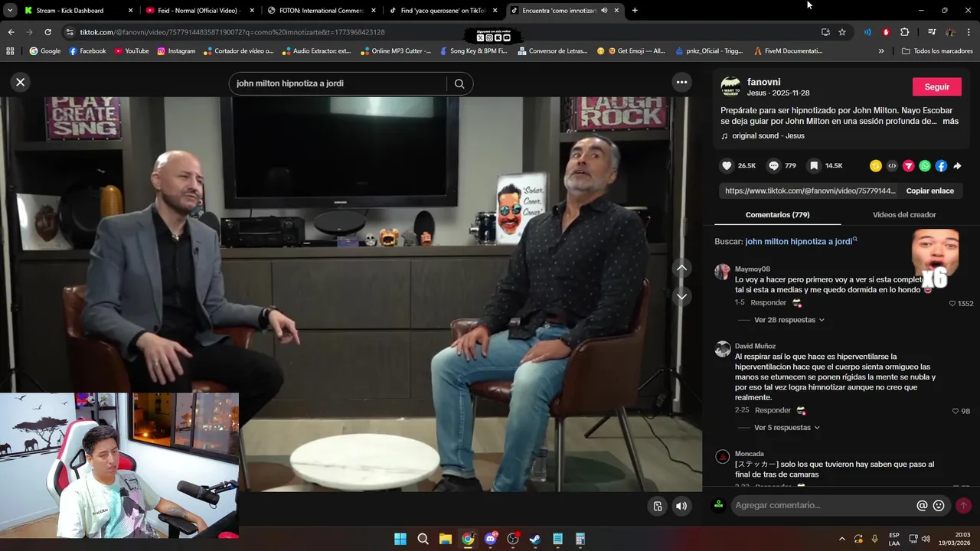Expand the video description with más

950,121
